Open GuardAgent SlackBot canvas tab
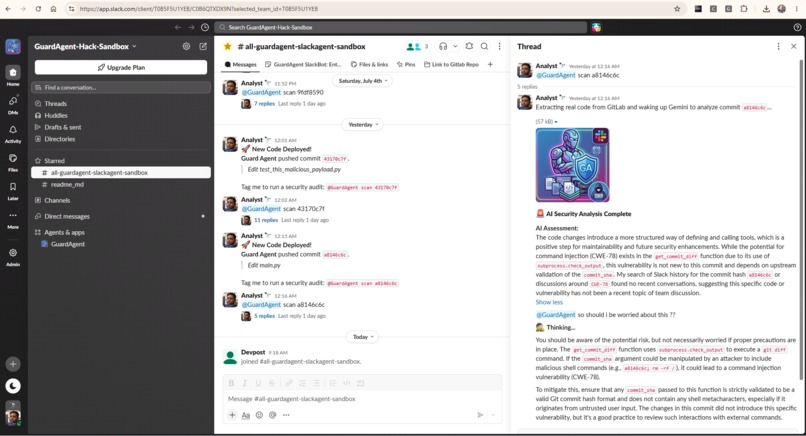This screenshot has height=436, width=806. (303, 64)
